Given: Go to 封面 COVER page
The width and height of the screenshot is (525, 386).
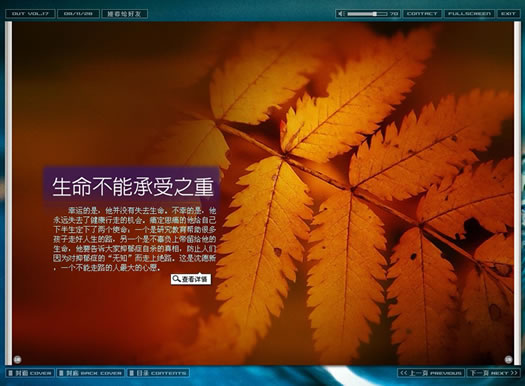Looking at the screenshot, I should pos(30,373).
